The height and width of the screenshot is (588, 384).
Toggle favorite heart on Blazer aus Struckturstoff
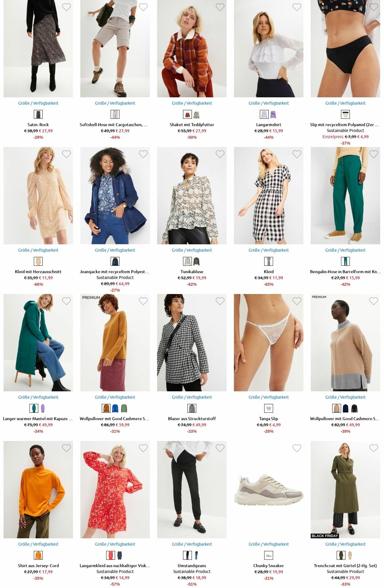(220, 301)
